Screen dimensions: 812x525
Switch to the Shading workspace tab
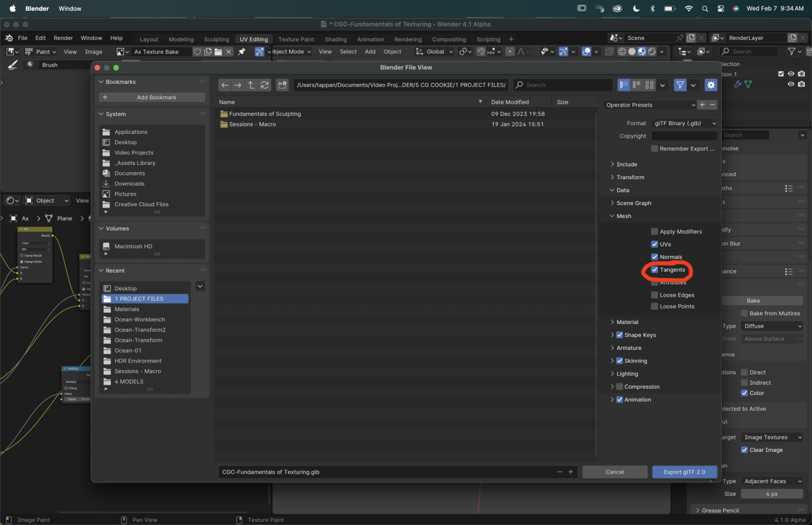(x=336, y=39)
